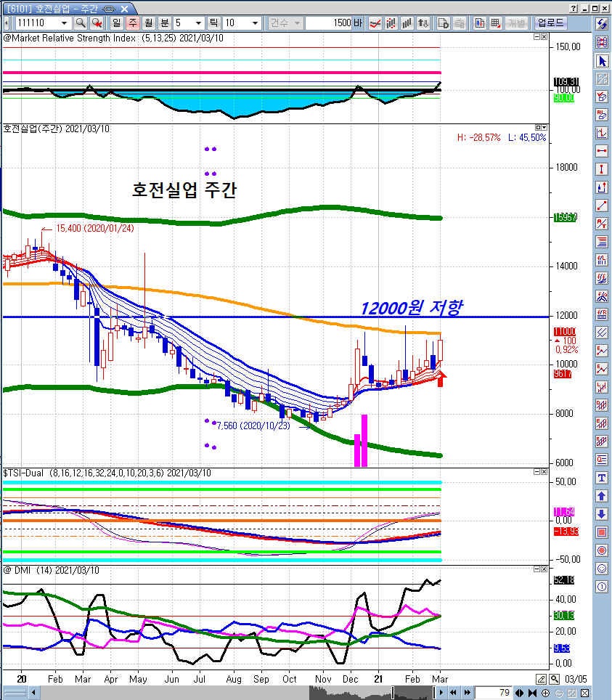Open the tick interval dropdown showing 10
Screen dimensions: 612x700
click(x=256, y=23)
